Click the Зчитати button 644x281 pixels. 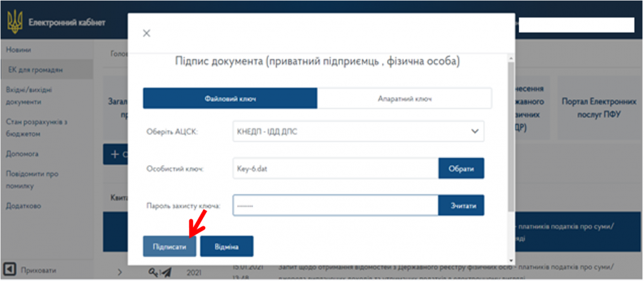[461, 206]
